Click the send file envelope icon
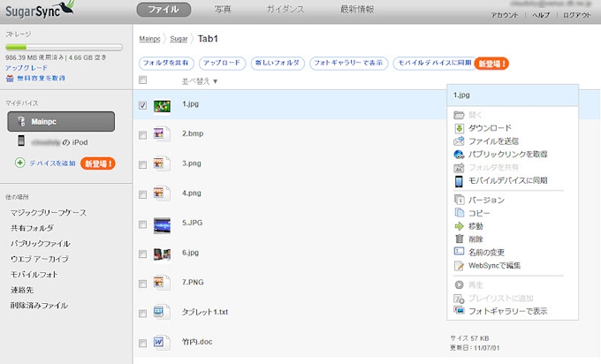The image size is (601, 364). 459,140
